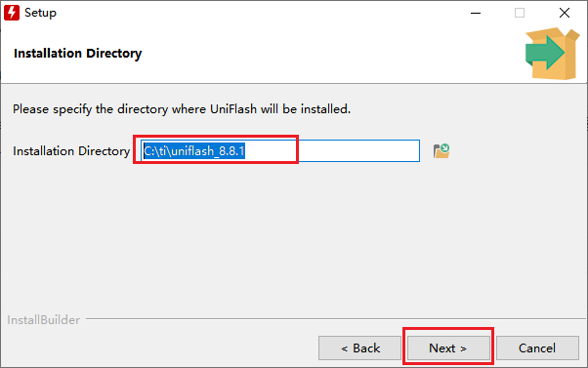Click the 'Please specify the directory' instruction text
This screenshot has height=368, width=588.
182,109
